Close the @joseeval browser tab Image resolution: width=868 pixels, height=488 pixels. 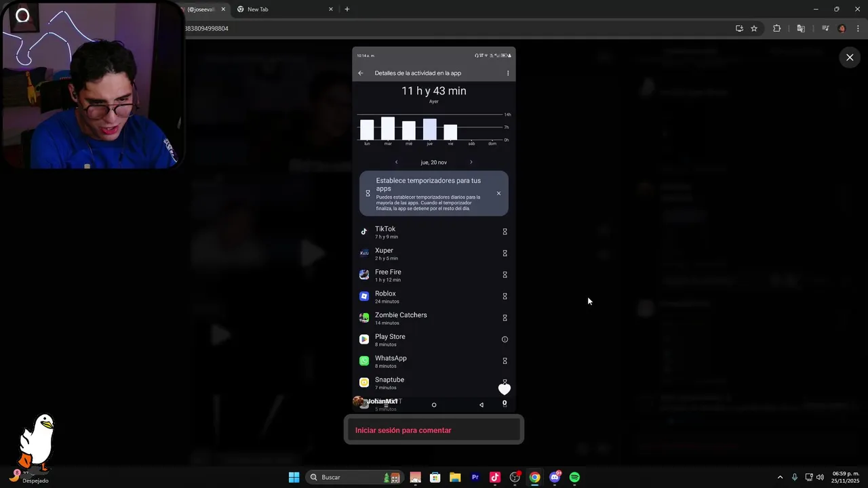coord(223,9)
